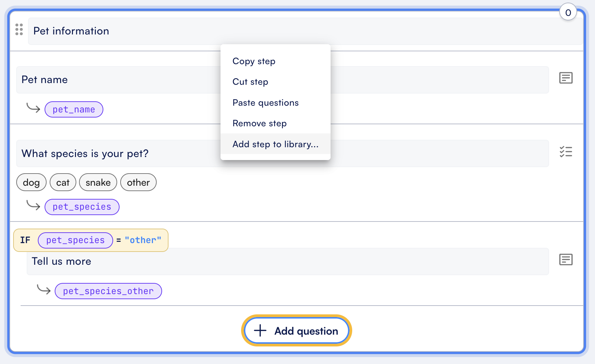Click the step counter badge showing 0
Viewport: 595px width, 364px height.
point(568,12)
